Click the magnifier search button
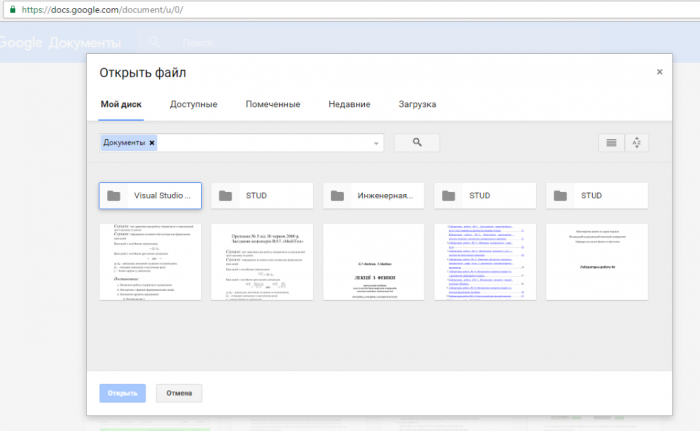The width and height of the screenshot is (700, 431). [x=417, y=143]
